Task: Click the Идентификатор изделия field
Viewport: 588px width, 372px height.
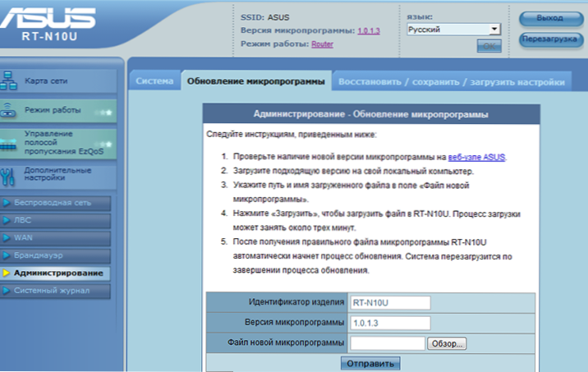Action: 390,303
